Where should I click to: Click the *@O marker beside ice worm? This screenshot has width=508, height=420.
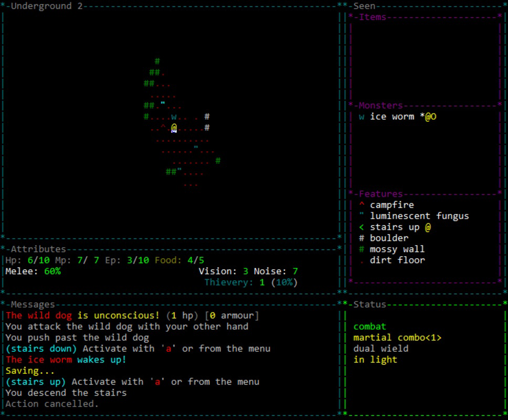(428, 117)
